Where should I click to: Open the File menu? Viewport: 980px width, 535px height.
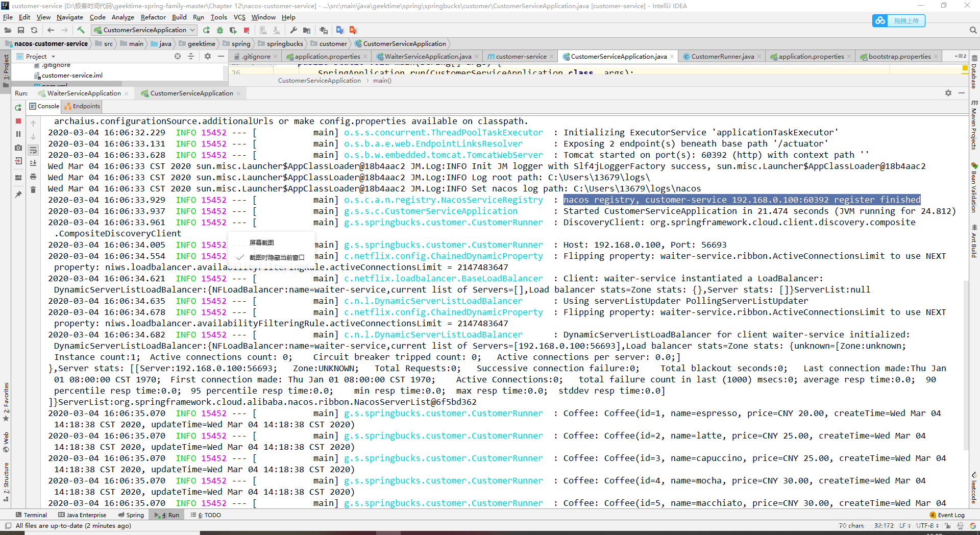point(8,17)
